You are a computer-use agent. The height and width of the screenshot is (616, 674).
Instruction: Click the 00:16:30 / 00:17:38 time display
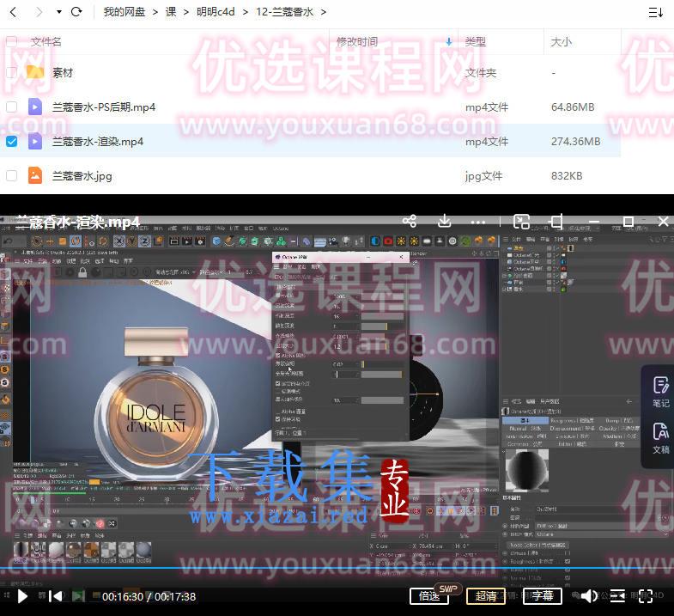[x=149, y=596]
